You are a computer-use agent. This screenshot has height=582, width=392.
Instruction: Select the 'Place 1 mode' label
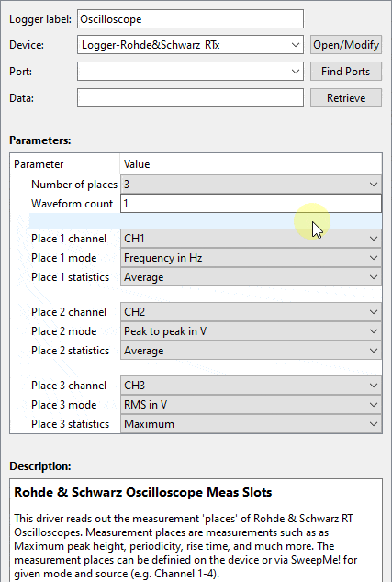click(x=64, y=258)
